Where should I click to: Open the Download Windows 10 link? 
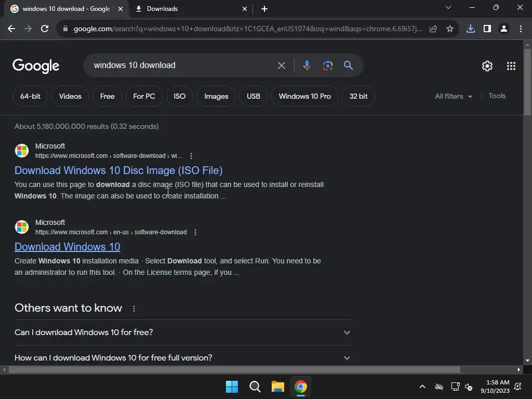67,247
